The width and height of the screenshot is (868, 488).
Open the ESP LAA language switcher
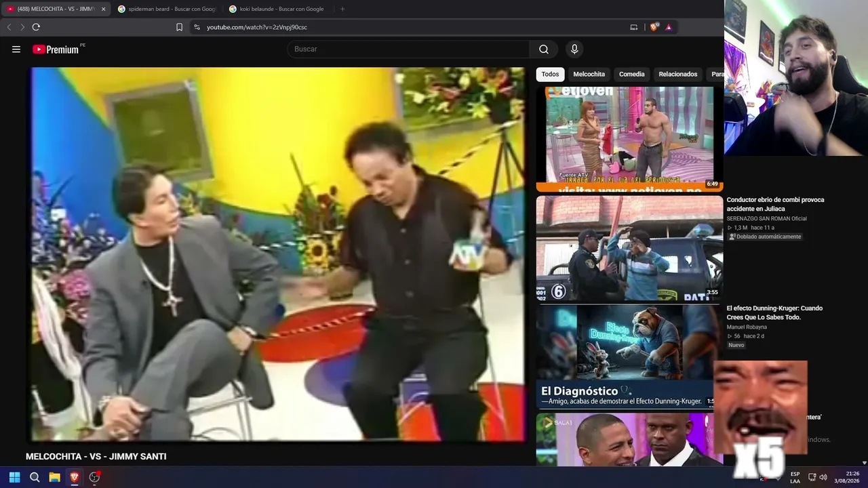point(795,477)
